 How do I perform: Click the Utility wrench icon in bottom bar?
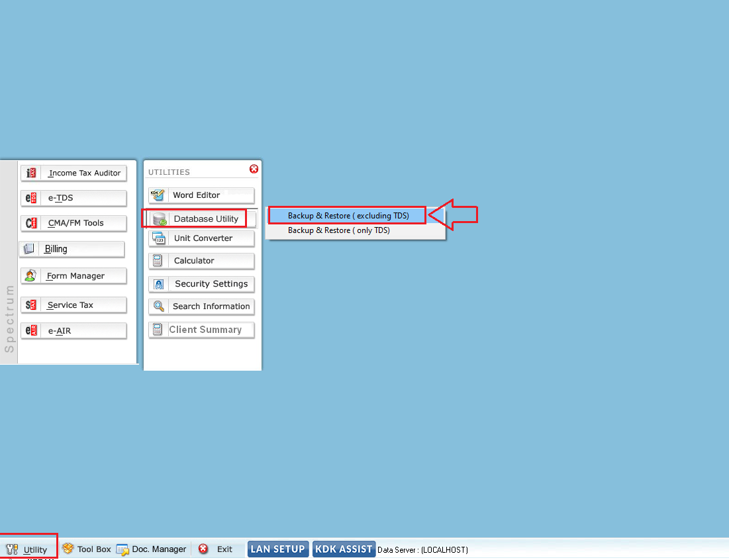(x=12, y=549)
